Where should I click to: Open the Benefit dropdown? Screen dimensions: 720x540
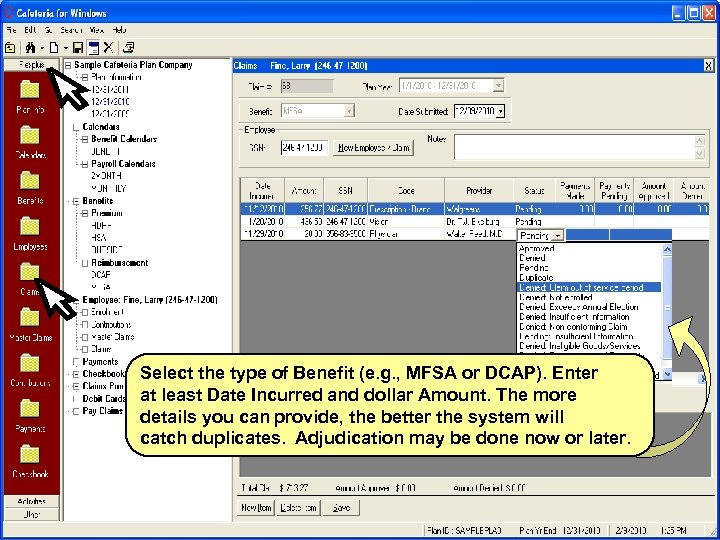click(x=349, y=111)
